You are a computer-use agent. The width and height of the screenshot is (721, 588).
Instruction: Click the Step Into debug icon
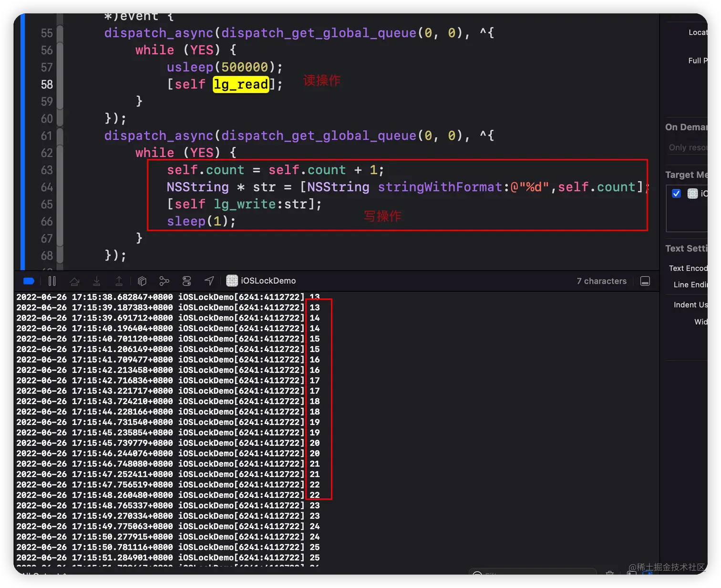pyautogui.click(x=96, y=281)
